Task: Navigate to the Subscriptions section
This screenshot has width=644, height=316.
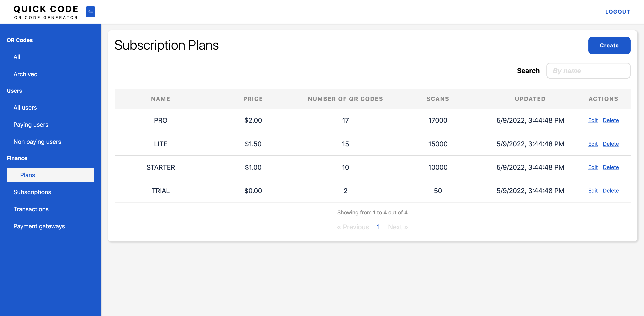Action: point(32,192)
